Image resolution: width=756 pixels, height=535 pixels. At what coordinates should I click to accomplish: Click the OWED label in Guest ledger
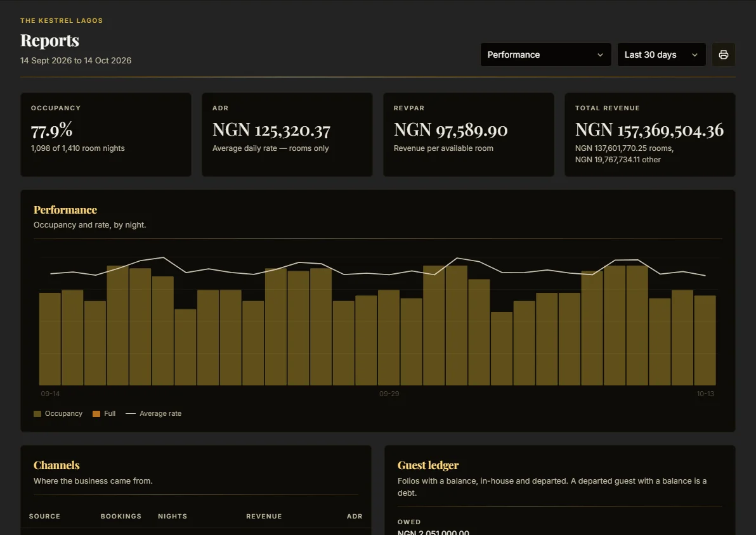point(409,522)
